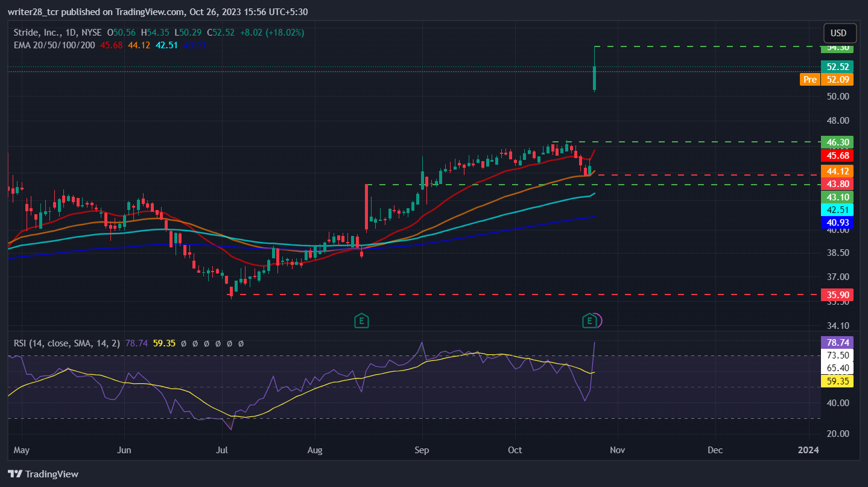
Task: Click the Sep label on the time axis
Action: [x=422, y=450]
